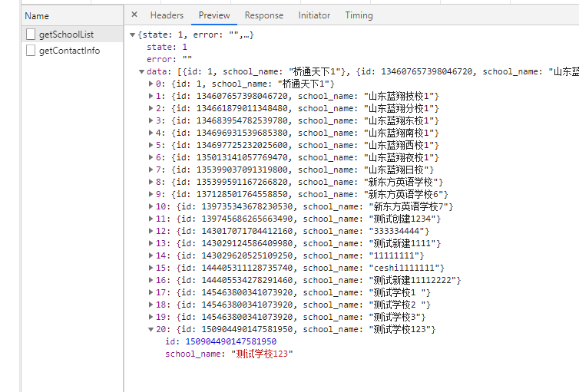Expand item 17 测试学校1
Image resolution: width=579 pixels, height=392 pixels.
(151, 292)
